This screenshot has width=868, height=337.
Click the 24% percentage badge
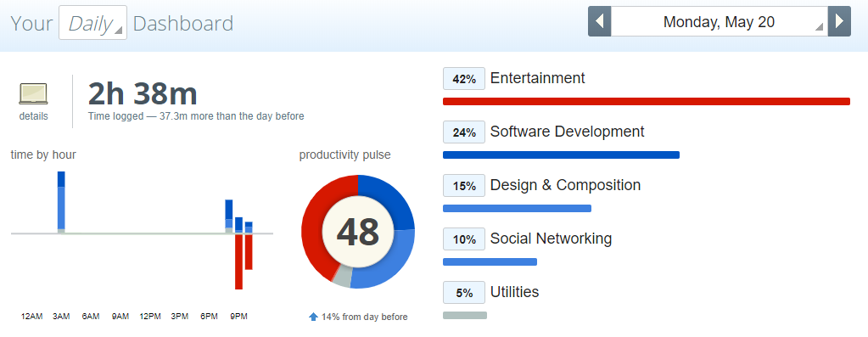(x=464, y=132)
